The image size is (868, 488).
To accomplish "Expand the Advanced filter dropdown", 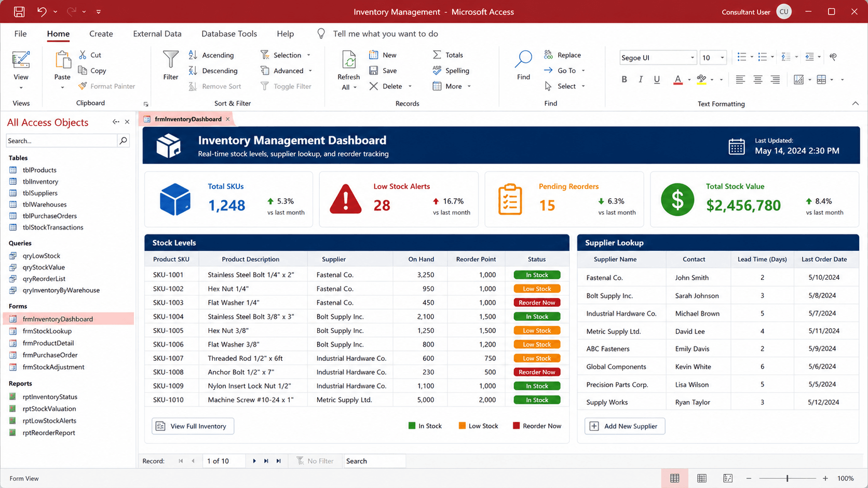I will tap(310, 71).
